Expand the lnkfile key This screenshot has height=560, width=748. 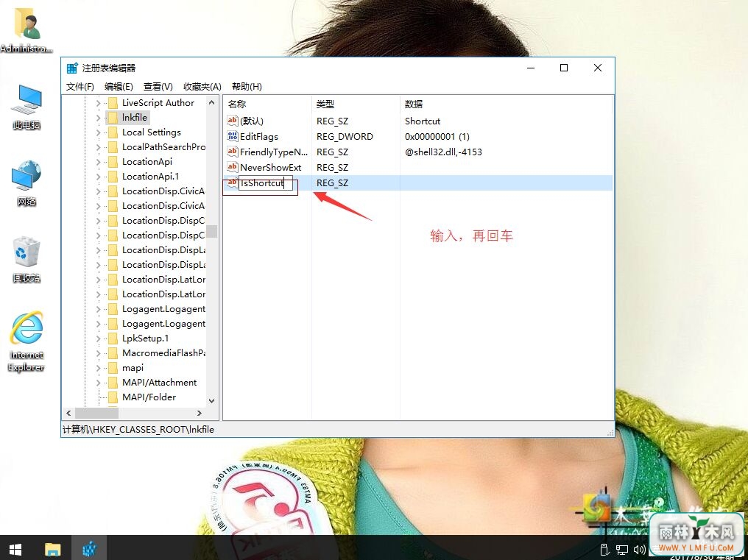pyautogui.click(x=98, y=118)
